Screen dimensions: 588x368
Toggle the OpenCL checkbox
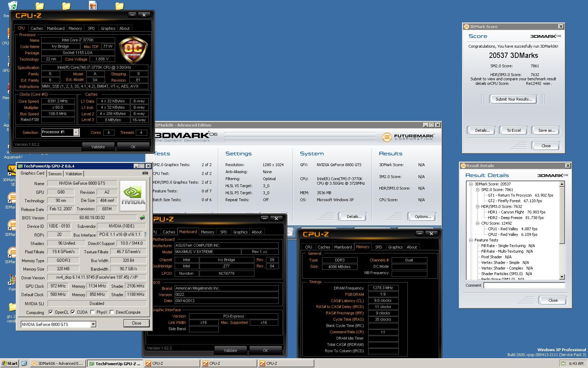(x=51, y=312)
